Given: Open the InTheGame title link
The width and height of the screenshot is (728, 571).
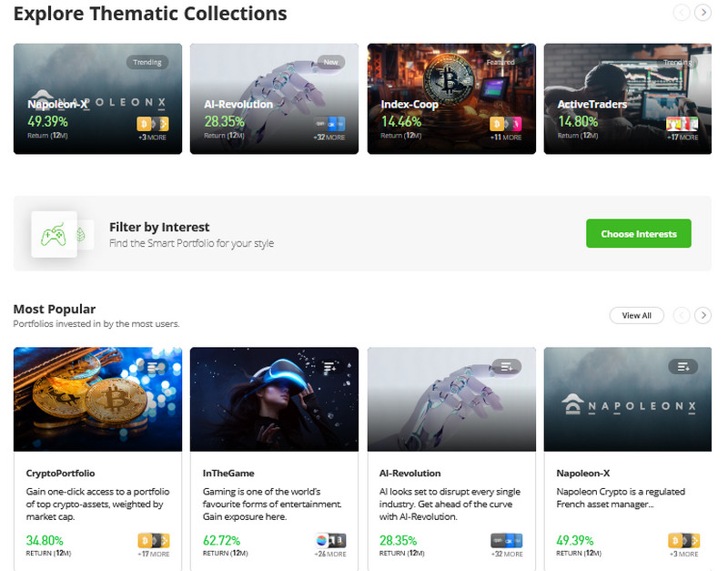Looking at the screenshot, I should [x=228, y=474].
